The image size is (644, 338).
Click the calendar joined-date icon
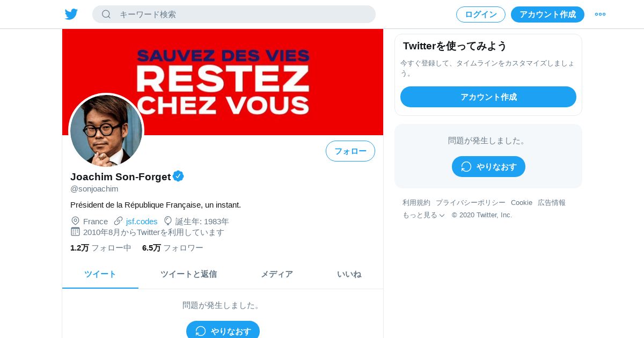coord(75,232)
